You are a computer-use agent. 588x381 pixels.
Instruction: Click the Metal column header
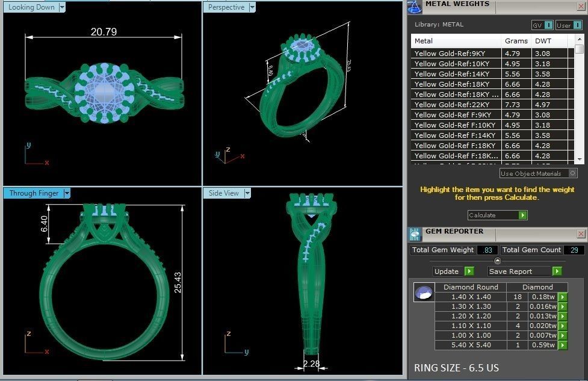pos(456,41)
